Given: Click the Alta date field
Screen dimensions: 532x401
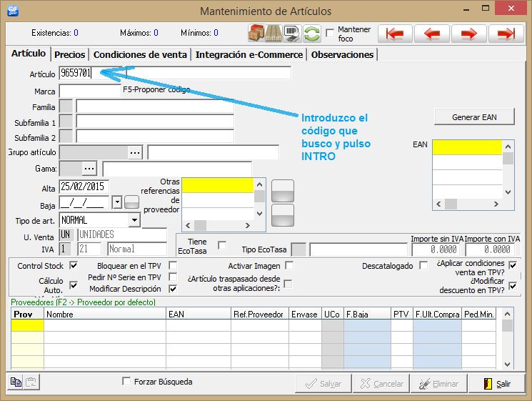Looking at the screenshot, I should (84, 187).
